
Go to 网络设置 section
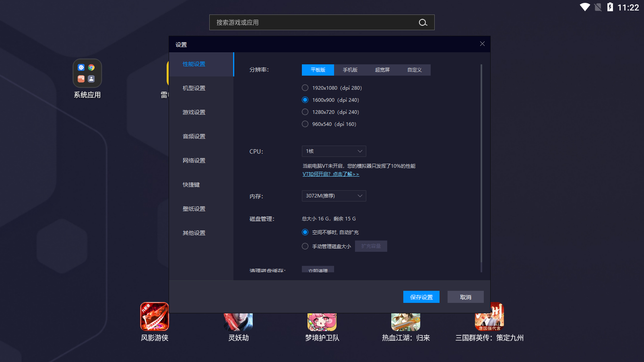coord(201,161)
